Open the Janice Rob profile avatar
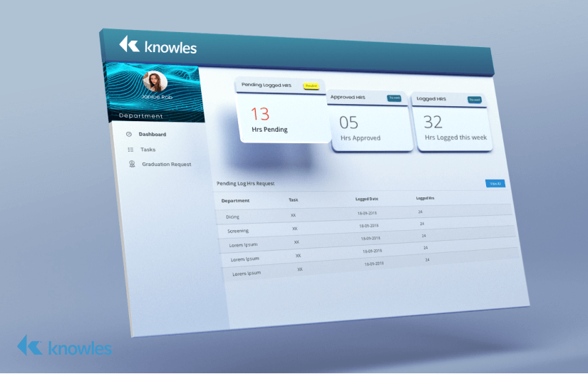588x374 pixels. click(x=155, y=81)
